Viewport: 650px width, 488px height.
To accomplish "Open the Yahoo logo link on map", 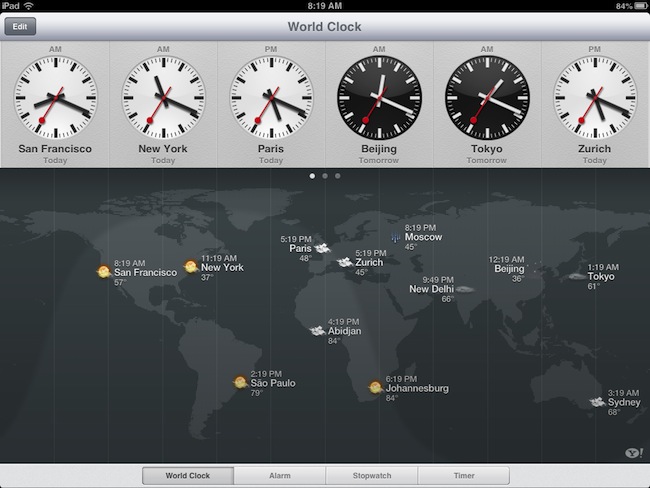I will tap(634, 453).
